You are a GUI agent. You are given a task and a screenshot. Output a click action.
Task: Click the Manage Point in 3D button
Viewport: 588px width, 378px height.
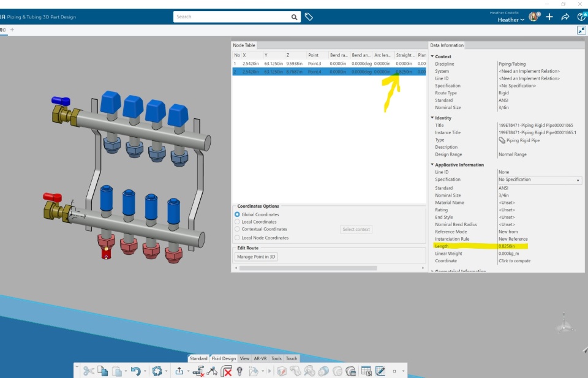pos(256,257)
